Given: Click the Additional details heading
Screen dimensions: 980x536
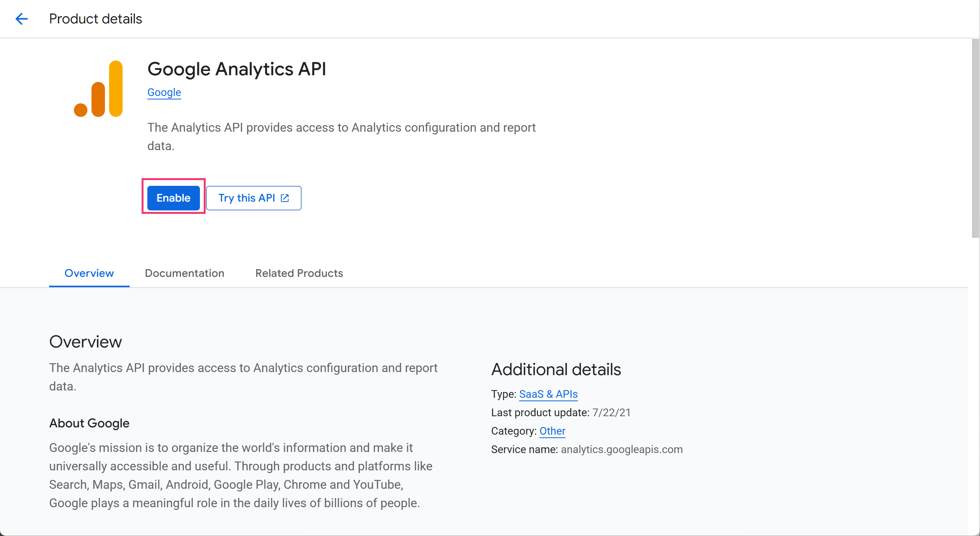Looking at the screenshot, I should [556, 369].
